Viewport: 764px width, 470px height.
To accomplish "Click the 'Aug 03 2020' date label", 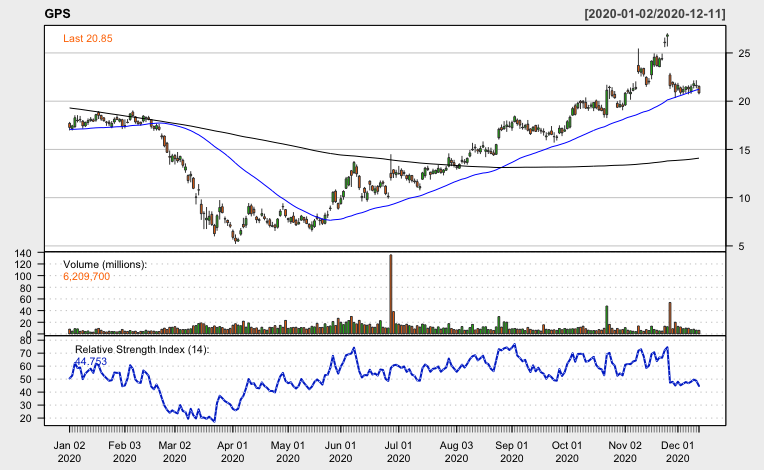I will coord(456,451).
